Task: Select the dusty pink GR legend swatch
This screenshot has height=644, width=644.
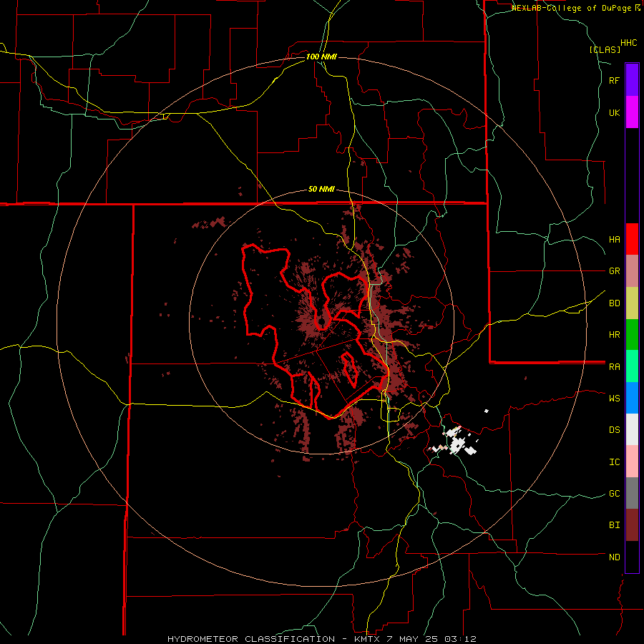Action: (x=632, y=271)
